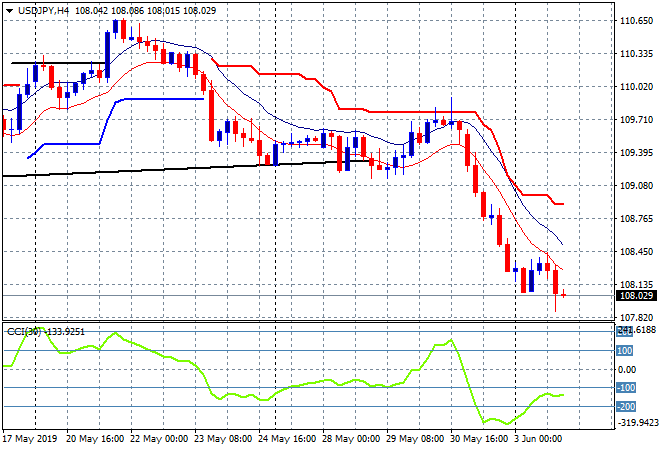Click the CCI 0.00 level label
The width and height of the screenshot is (660, 450).
point(626,369)
